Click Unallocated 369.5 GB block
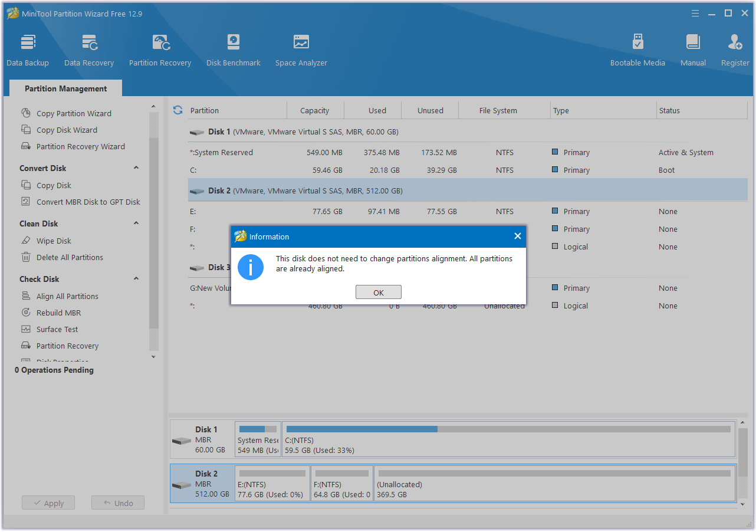This screenshot has width=756, height=532. (555, 484)
